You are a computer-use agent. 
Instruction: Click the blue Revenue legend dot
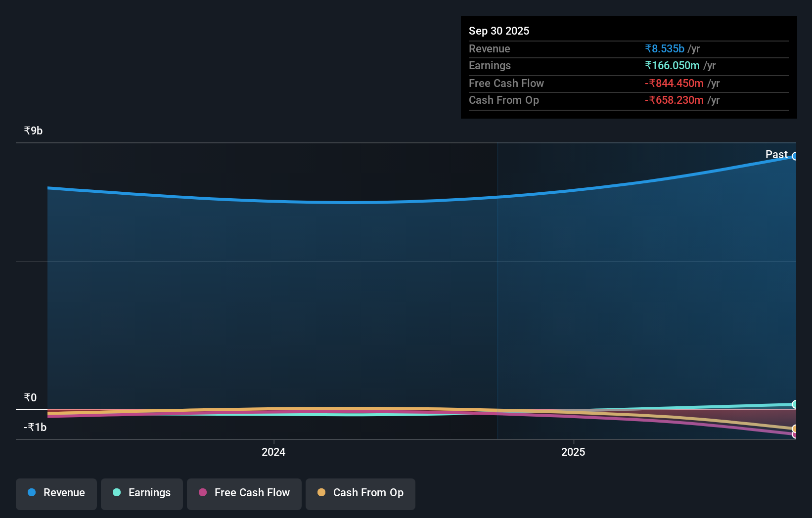pyautogui.click(x=31, y=492)
